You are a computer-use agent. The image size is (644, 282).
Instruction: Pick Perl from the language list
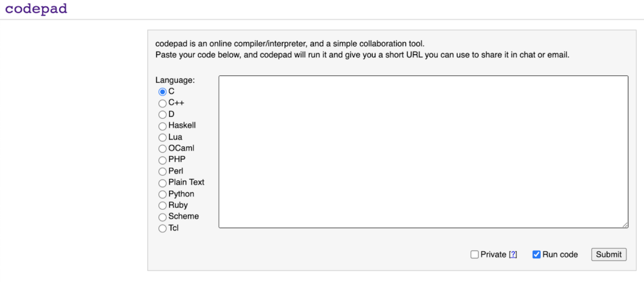pyautogui.click(x=162, y=171)
